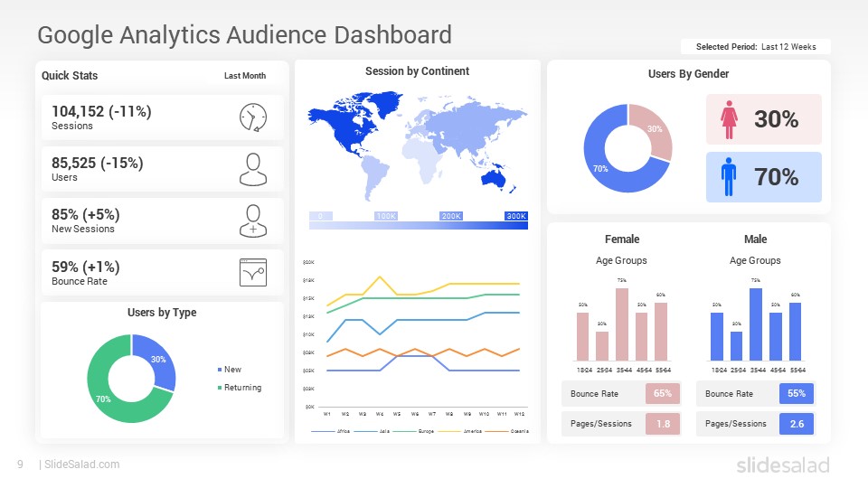Click the Sessions clock icon
The width and height of the screenshot is (868, 488).
tap(253, 117)
